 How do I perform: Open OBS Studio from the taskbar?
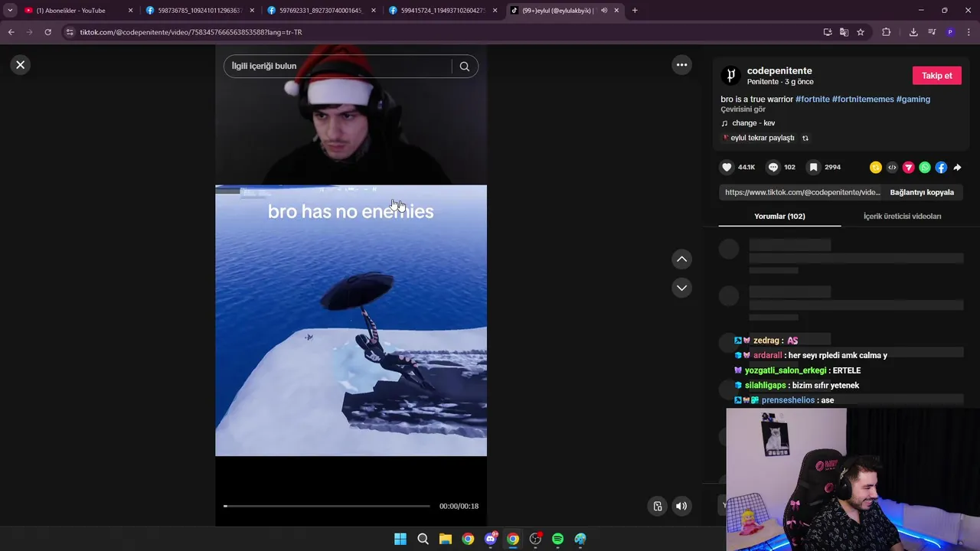pos(535,539)
